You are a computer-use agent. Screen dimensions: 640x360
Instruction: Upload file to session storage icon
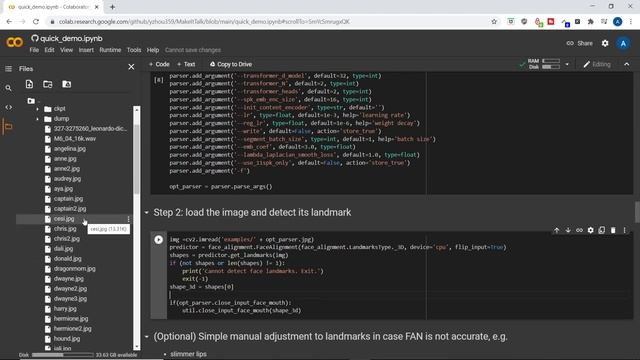tap(29, 84)
